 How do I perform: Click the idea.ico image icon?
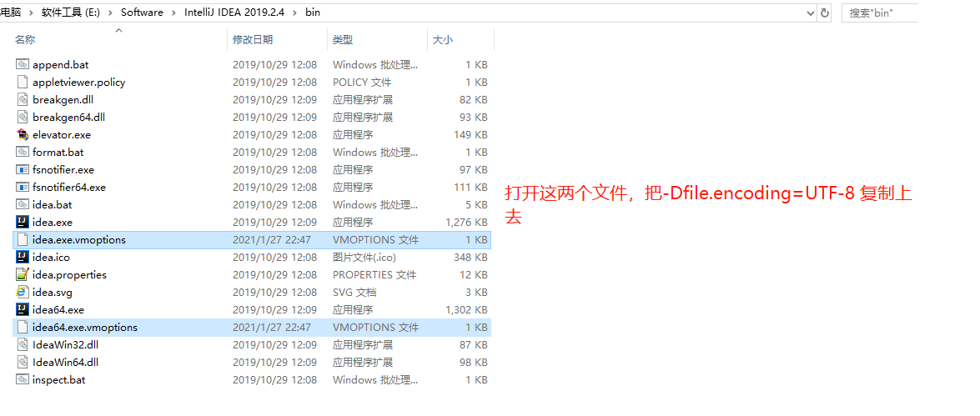coord(23,257)
